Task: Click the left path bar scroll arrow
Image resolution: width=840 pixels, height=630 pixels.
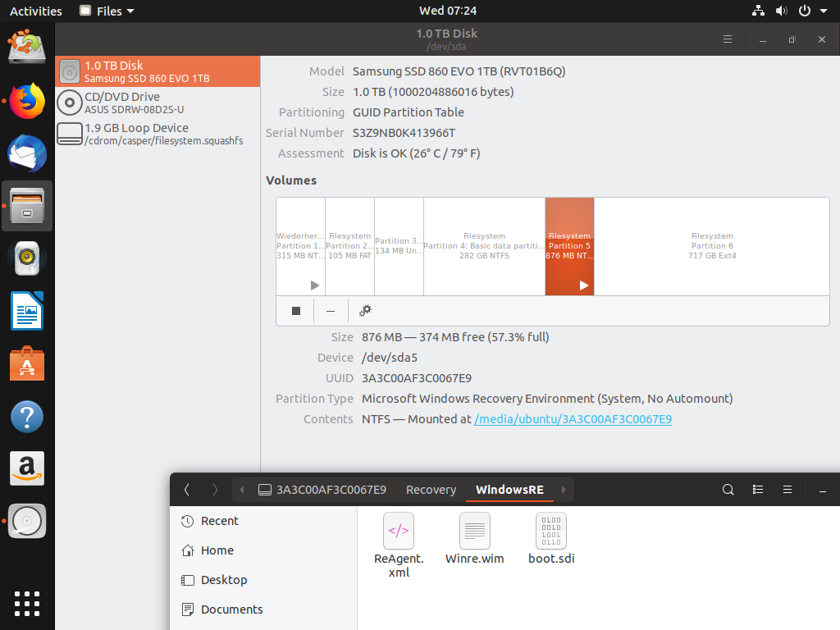Action: 242,490
